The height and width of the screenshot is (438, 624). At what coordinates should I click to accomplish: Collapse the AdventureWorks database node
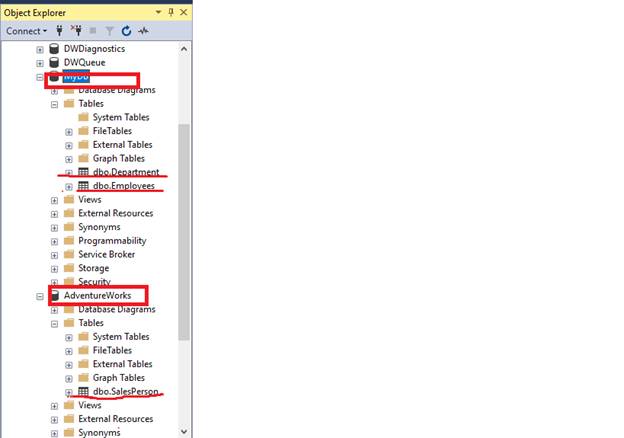click(x=40, y=297)
